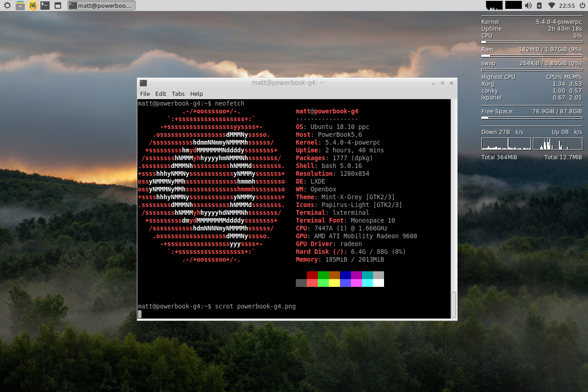This screenshot has height=392, width=588.
Task: Open a new terminal from panel launcher
Action: 45,6
